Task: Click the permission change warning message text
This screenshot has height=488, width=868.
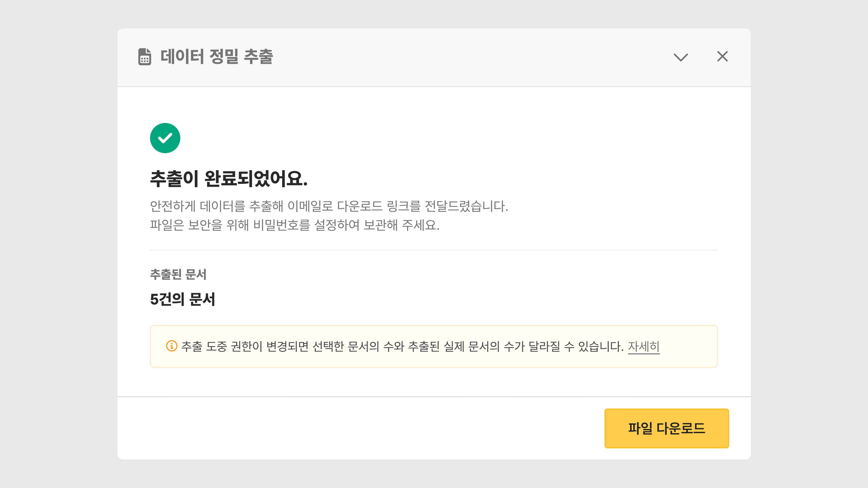Action: (x=402, y=346)
